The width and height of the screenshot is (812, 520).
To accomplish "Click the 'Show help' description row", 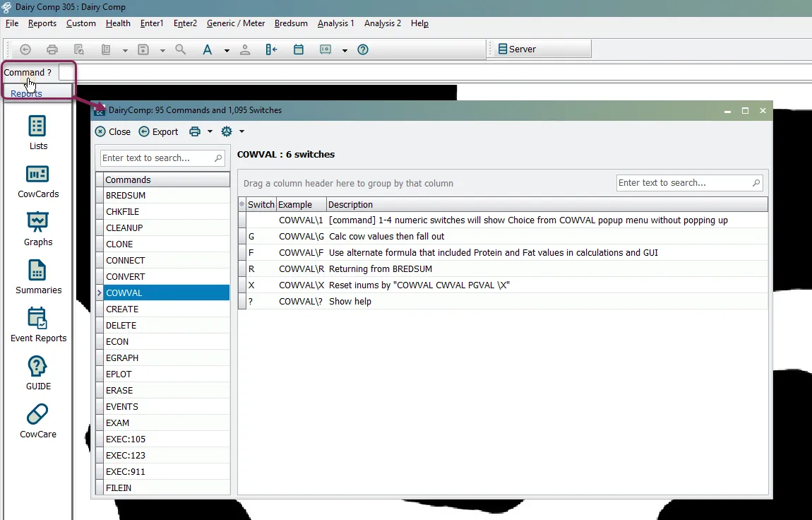I will pyautogui.click(x=503, y=302).
